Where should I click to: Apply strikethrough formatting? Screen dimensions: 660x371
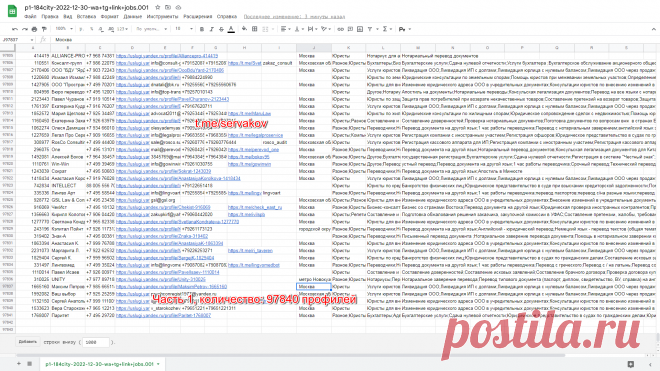(x=221, y=29)
